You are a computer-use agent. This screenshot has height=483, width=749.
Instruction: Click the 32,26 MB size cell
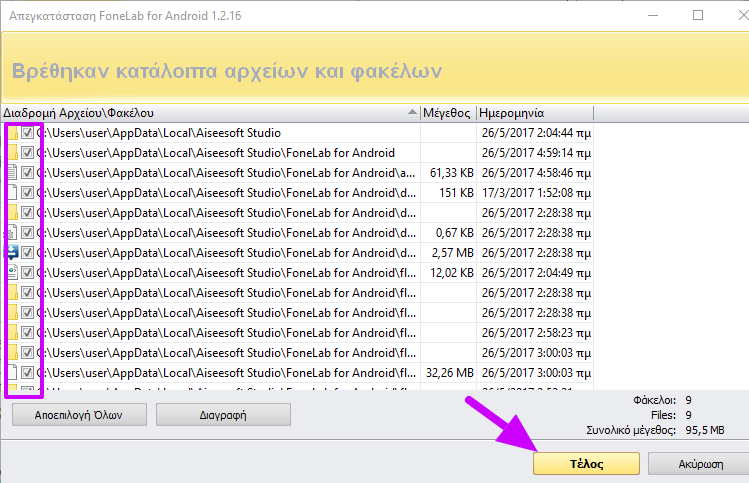coord(449,373)
